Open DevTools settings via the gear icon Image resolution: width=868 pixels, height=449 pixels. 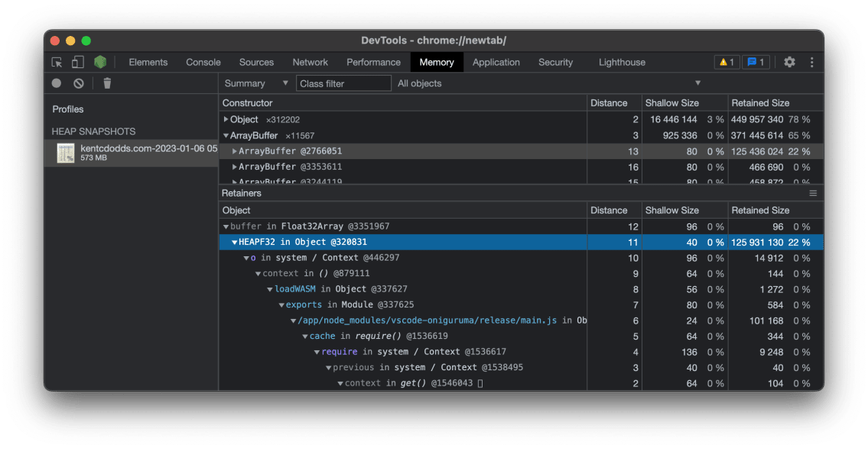[789, 62]
